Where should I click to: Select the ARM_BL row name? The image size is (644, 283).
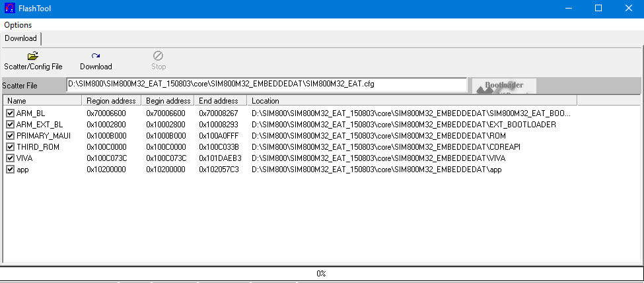point(31,113)
